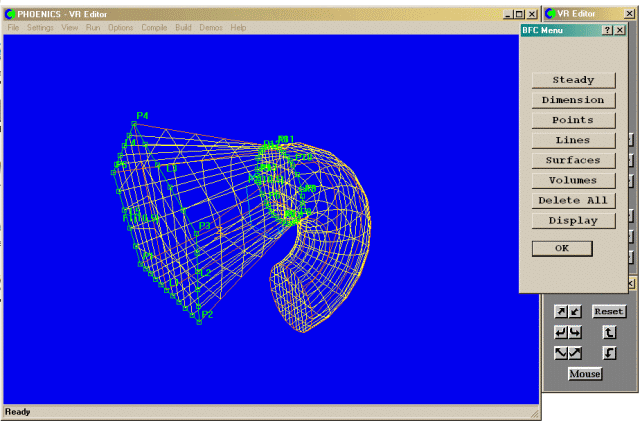Toggle the Mouse control button

tap(585, 374)
